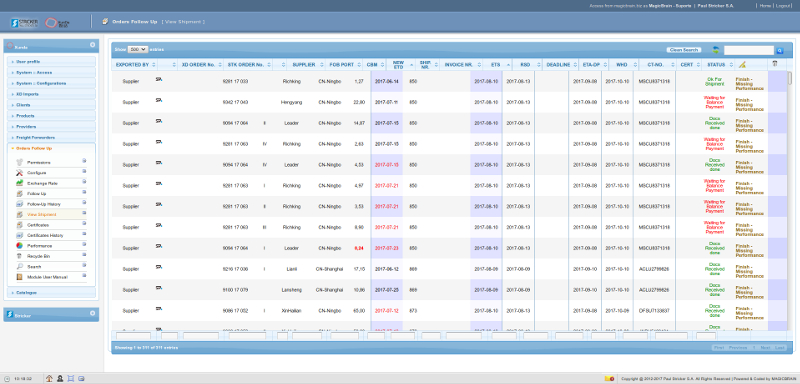Collapse the Stricker sidebar panel
Image resolution: width=800 pixels, height=384 pixels.
(92, 313)
